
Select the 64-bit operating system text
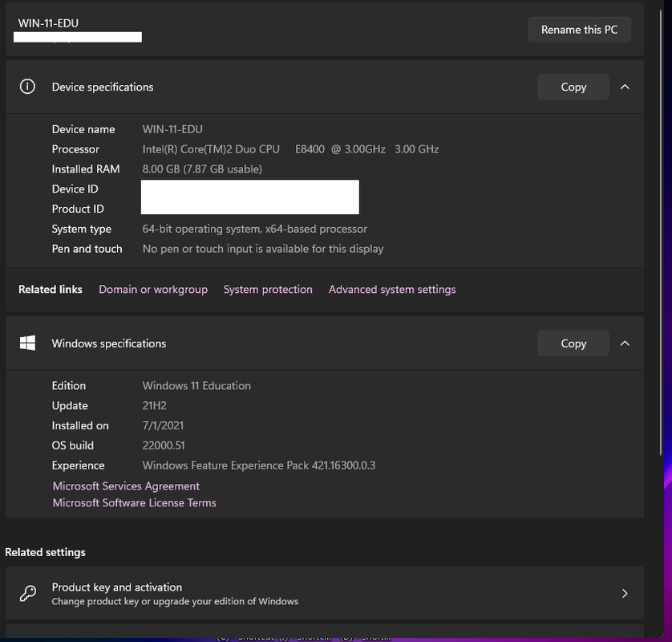254,229
